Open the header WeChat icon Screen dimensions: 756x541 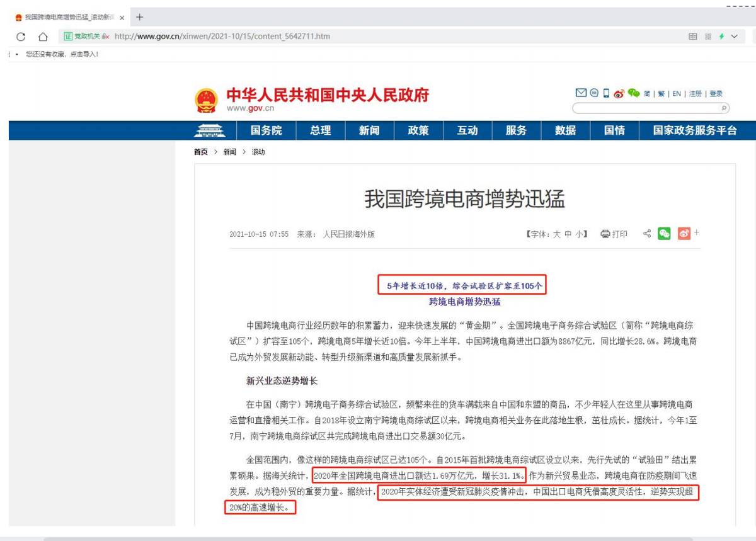[x=633, y=93]
